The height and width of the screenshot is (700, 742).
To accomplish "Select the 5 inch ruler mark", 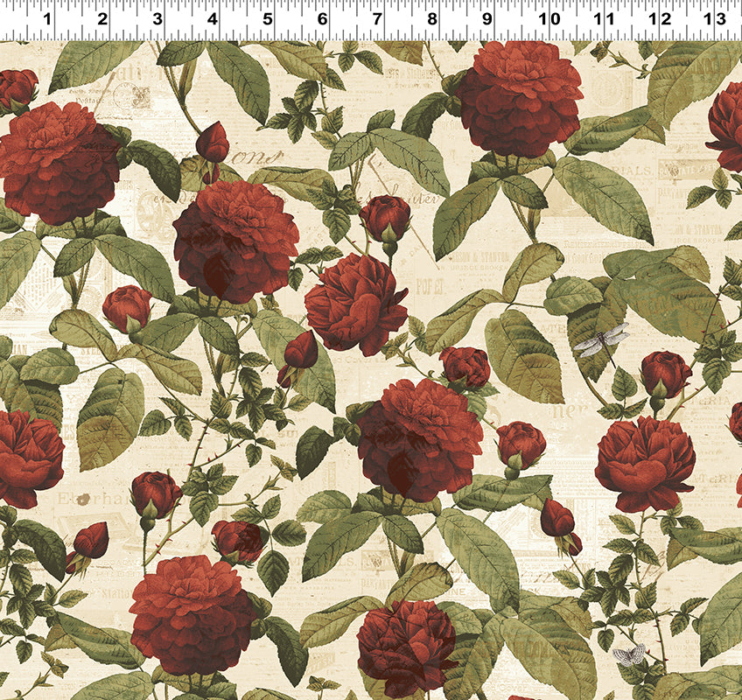I will click(267, 18).
